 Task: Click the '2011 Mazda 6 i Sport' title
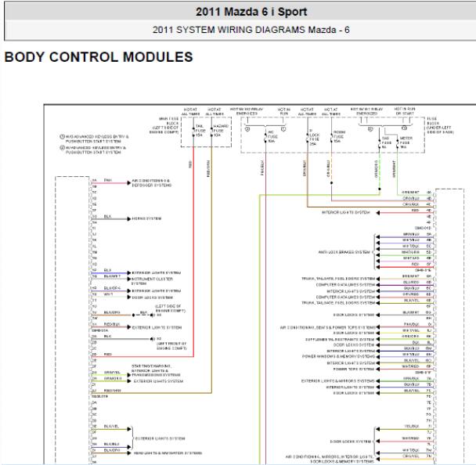click(x=251, y=12)
